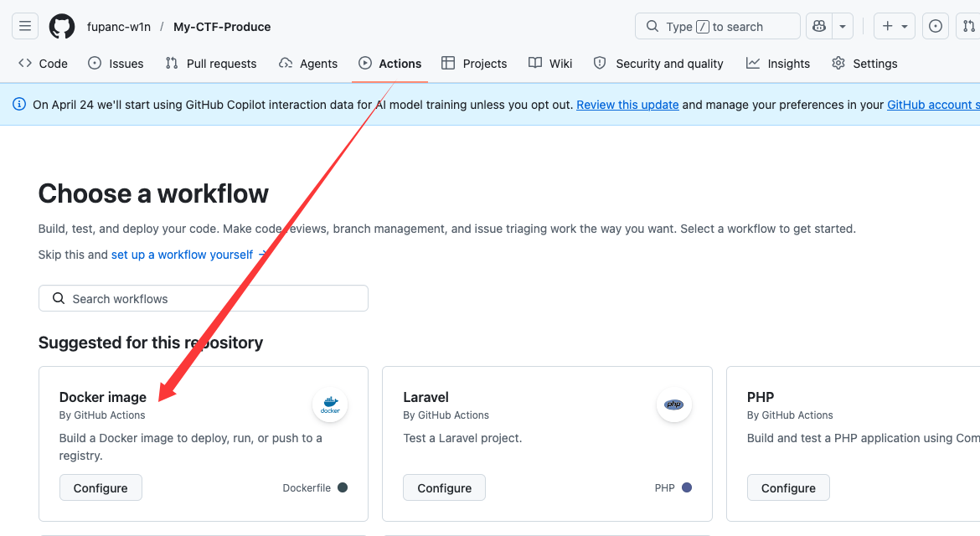The height and width of the screenshot is (536, 980).
Task: Click the Review this update link
Action: coord(627,105)
